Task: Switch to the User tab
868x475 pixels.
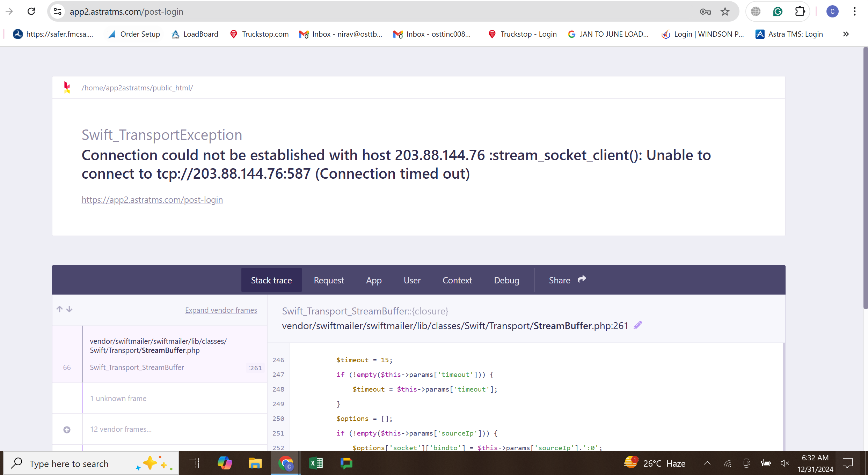Action: pyautogui.click(x=412, y=280)
